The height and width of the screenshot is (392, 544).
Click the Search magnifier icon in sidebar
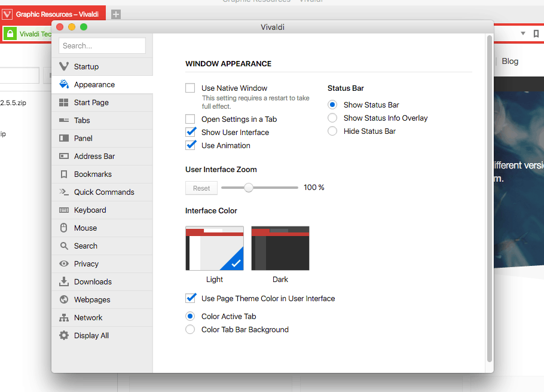coord(64,246)
